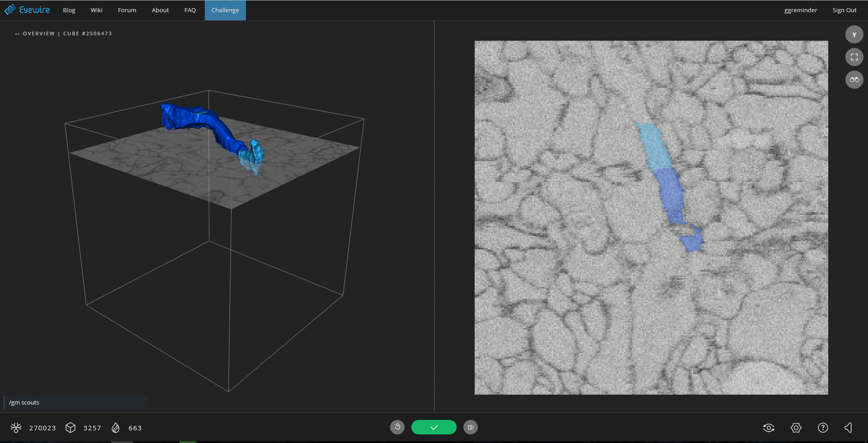The width and height of the screenshot is (868, 443).
Task: Open settings gear in bottom bar
Action: pos(796,428)
